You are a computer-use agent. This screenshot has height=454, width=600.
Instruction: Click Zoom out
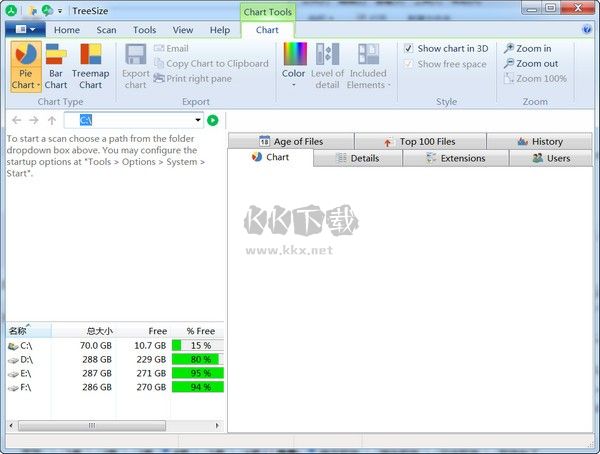click(x=531, y=64)
